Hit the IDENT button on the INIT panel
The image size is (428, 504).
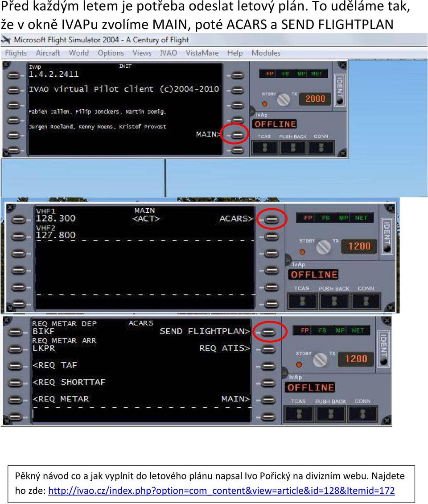tap(339, 91)
